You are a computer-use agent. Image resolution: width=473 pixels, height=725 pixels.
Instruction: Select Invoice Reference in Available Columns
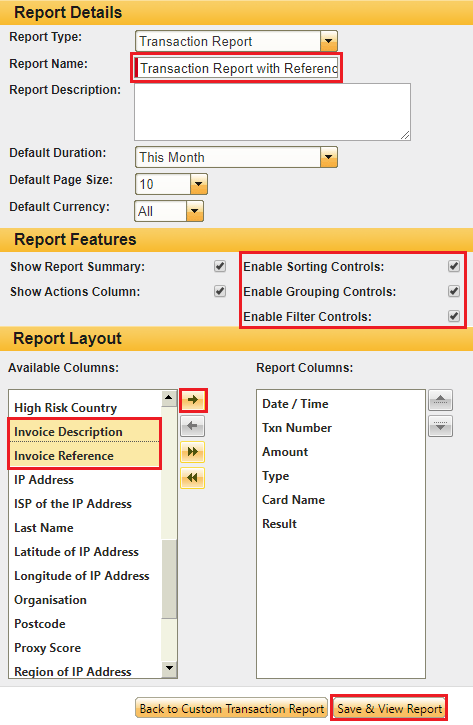tap(85, 456)
